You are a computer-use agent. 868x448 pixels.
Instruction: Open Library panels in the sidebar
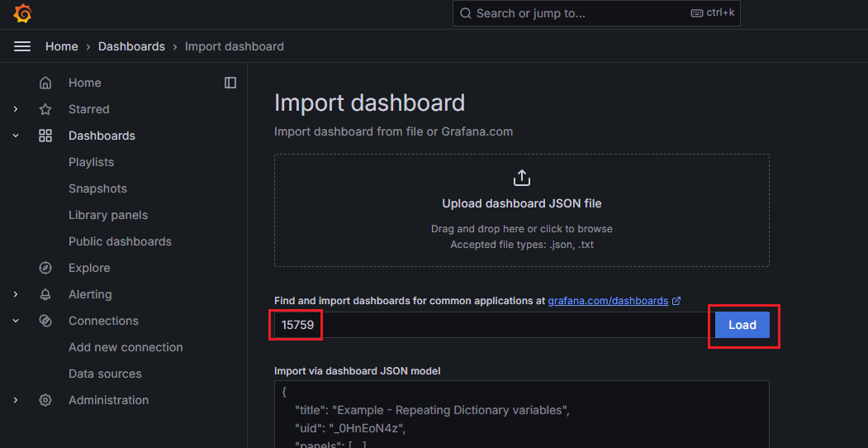coord(108,215)
